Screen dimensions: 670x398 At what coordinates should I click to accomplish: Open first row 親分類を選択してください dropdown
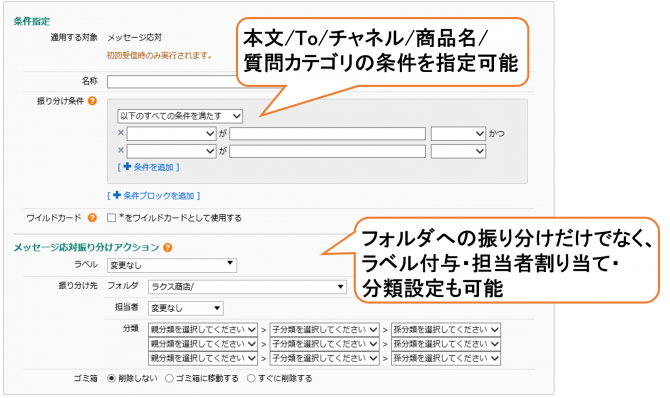[203, 330]
